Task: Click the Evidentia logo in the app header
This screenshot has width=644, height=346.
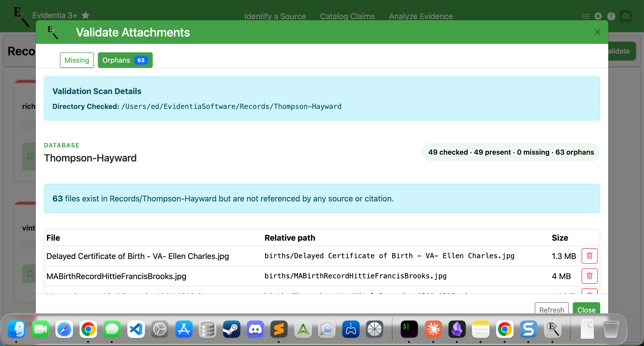Action: tap(19, 16)
